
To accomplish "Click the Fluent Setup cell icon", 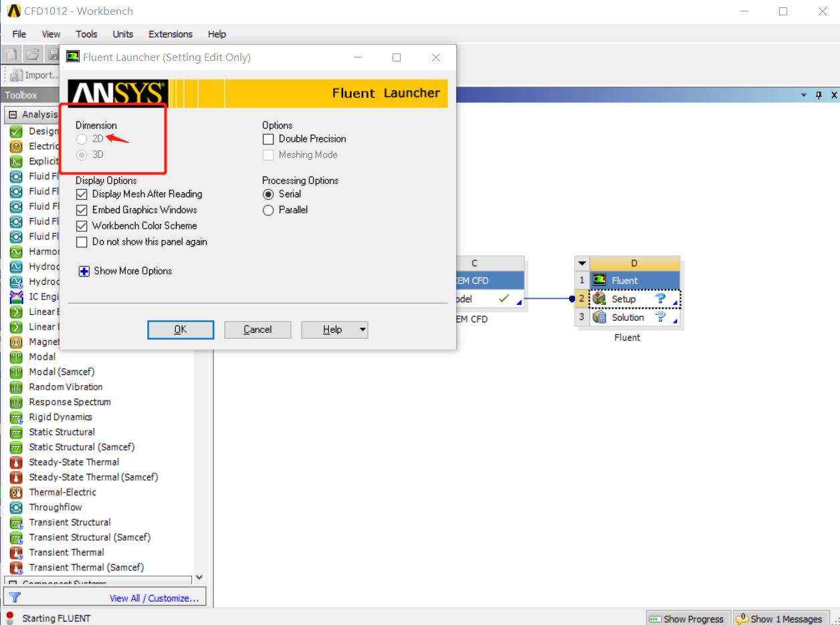I will click(599, 299).
